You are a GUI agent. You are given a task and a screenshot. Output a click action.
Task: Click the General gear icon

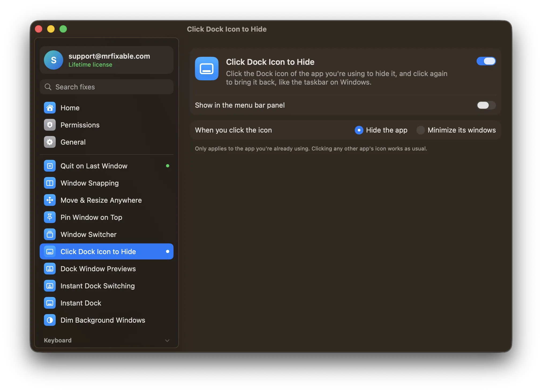tap(50, 142)
